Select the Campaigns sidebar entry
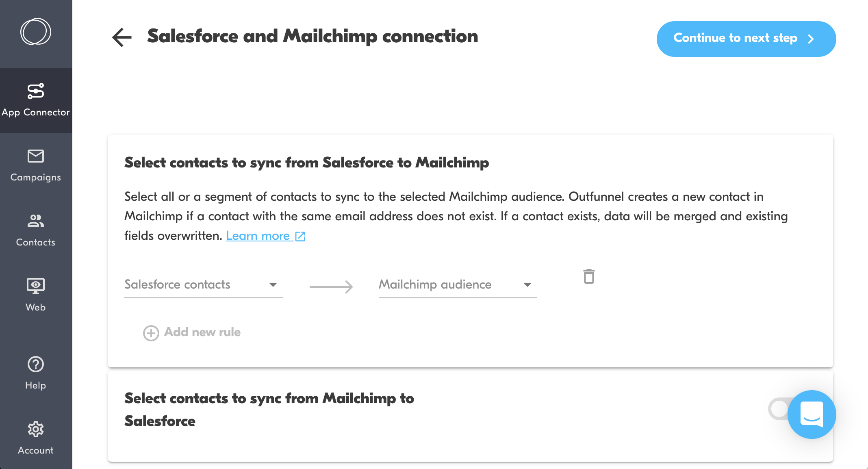This screenshot has width=868, height=469. pos(36,165)
